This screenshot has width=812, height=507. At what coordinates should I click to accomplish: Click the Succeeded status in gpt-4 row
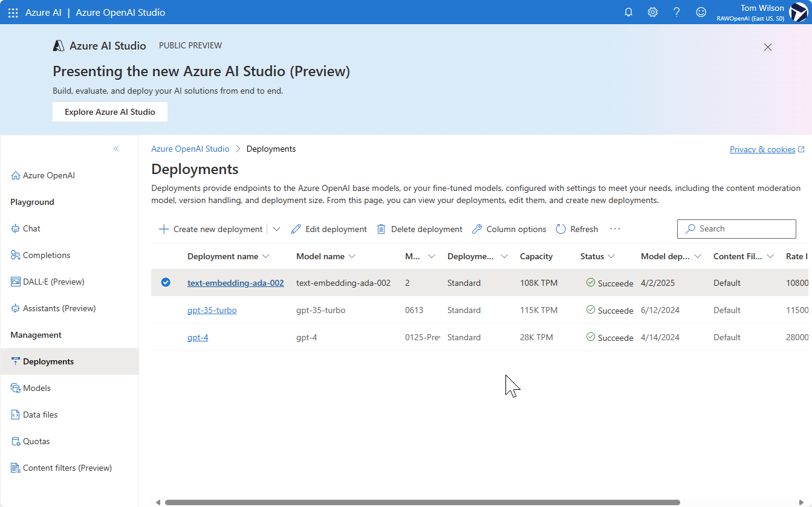point(610,337)
